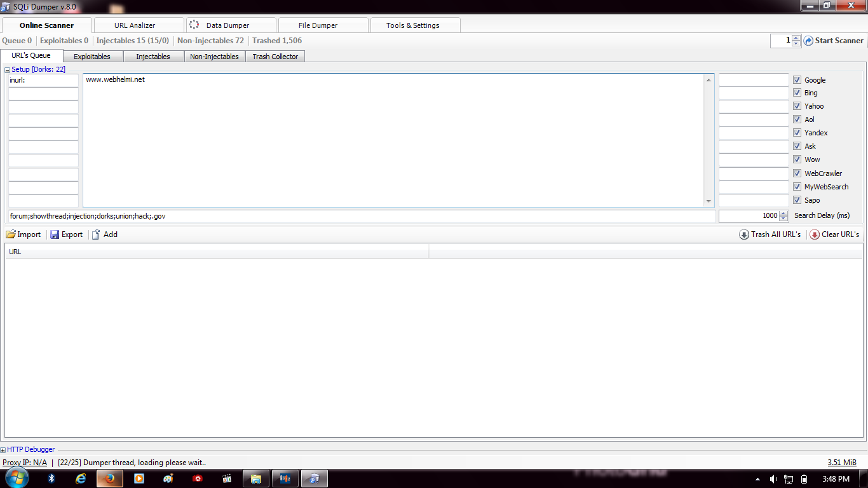
Task: Disable the Wow search engine
Action: point(797,159)
